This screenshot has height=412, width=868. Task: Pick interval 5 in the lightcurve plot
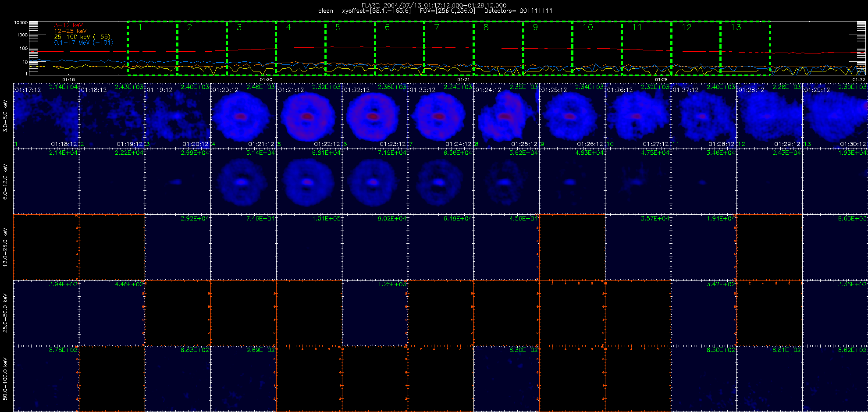click(350, 48)
